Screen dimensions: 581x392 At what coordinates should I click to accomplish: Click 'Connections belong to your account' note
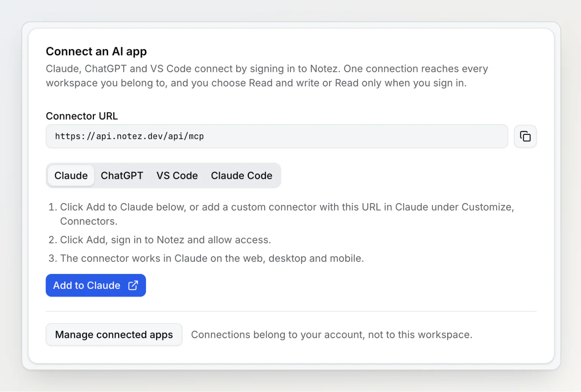point(332,335)
